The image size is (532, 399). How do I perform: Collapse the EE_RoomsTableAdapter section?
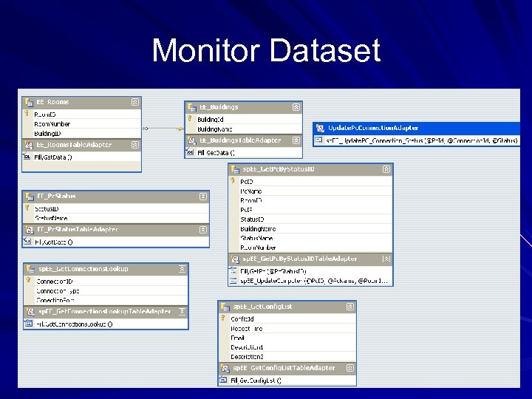point(134,145)
